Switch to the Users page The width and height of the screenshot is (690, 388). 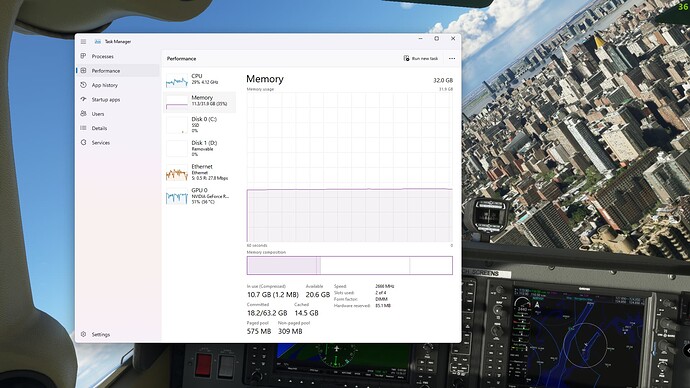(117, 113)
